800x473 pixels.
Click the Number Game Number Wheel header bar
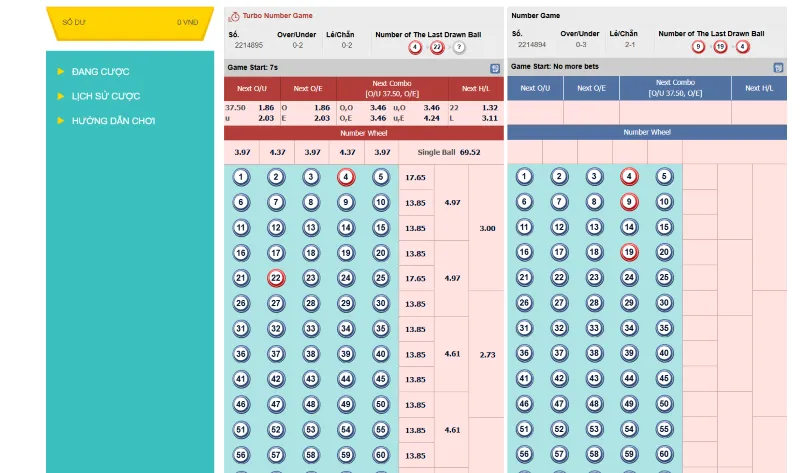click(647, 132)
